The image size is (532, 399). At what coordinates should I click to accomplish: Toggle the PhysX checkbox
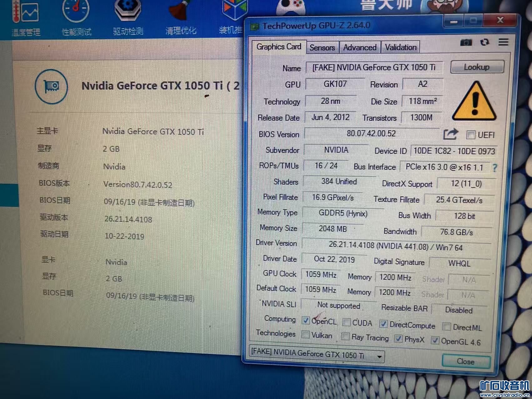pyautogui.click(x=398, y=339)
